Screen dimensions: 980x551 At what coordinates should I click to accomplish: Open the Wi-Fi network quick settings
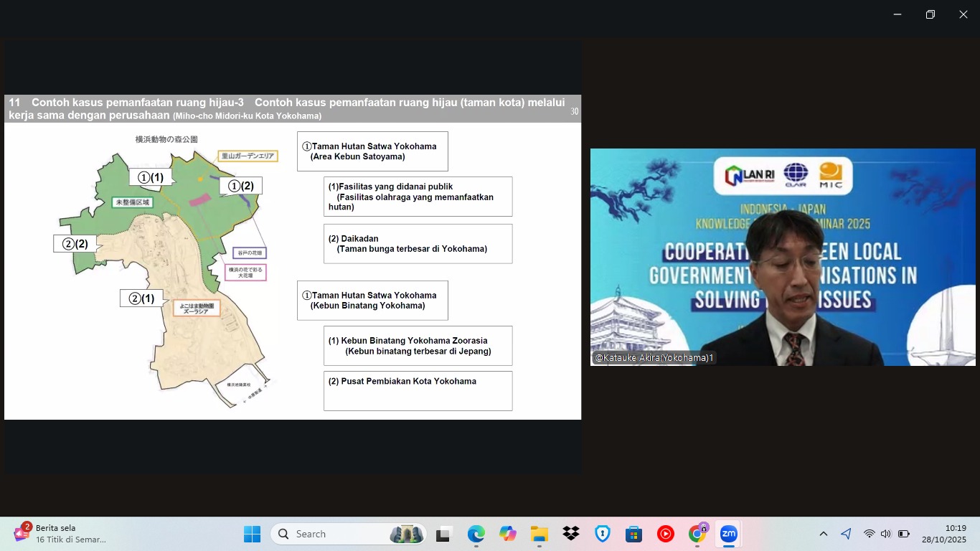click(x=869, y=534)
